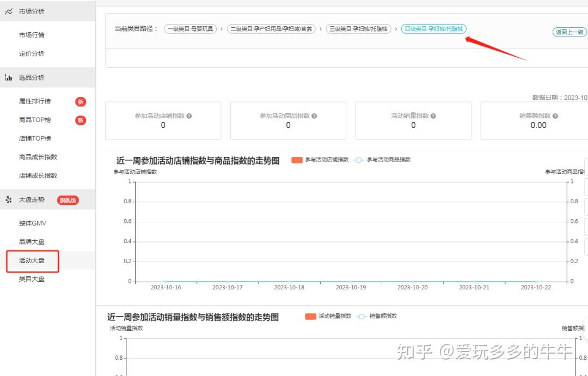Open help icon beside 销售额指数

click(555, 116)
